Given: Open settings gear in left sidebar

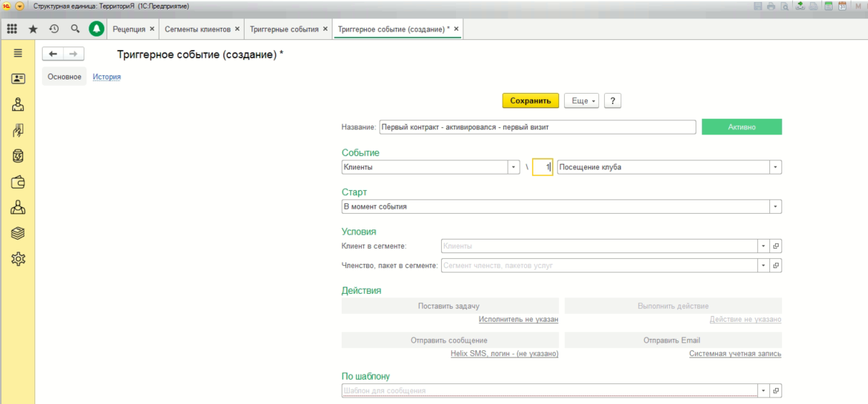Looking at the screenshot, I should click(18, 259).
